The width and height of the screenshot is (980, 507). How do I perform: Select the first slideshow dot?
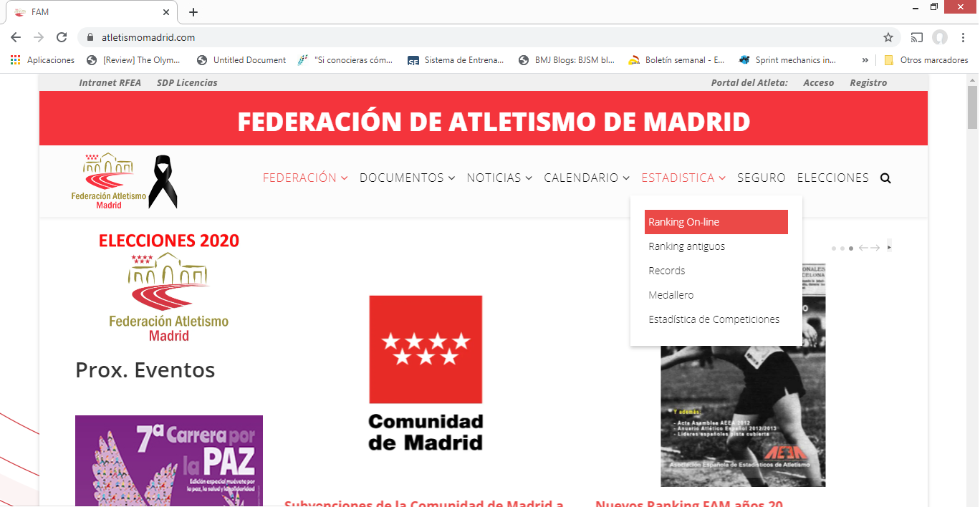pyautogui.click(x=834, y=248)
